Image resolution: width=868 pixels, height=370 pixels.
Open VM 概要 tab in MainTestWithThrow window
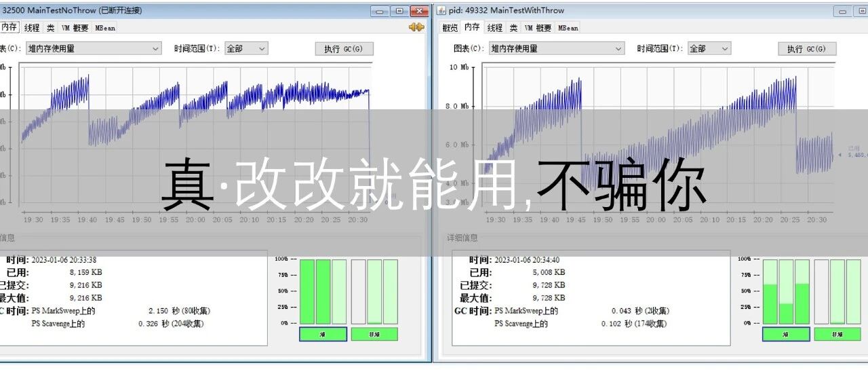tap(538, 28)
